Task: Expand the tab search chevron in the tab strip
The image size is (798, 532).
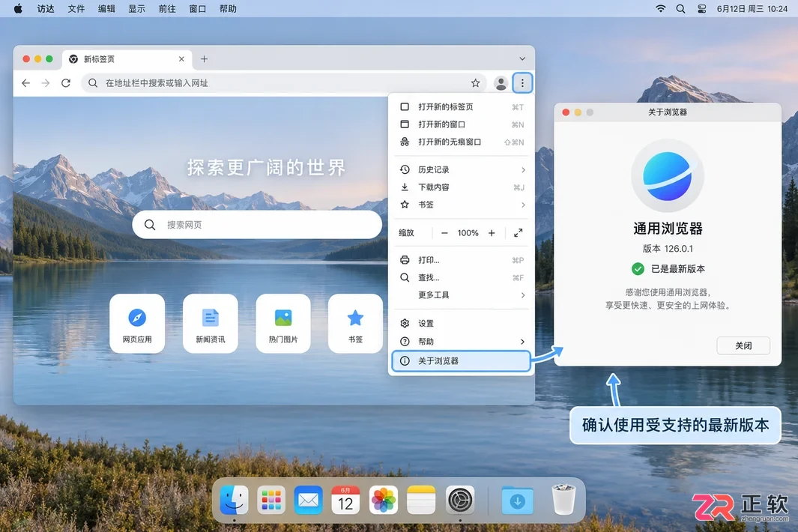Action: coord(522,59)
